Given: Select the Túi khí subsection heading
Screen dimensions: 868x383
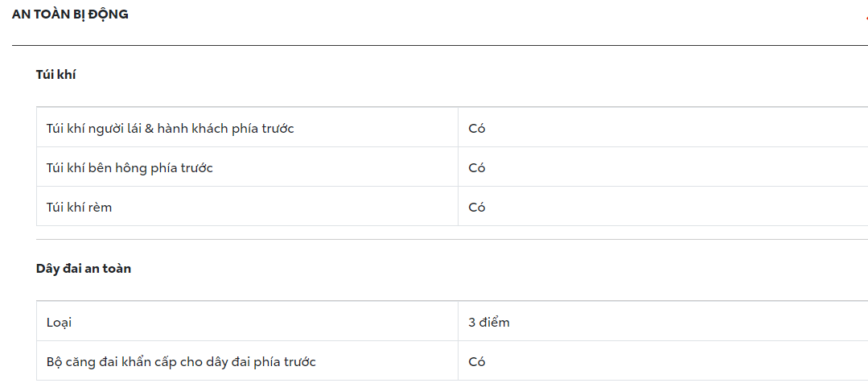Looking at the screenshot, I should click(x=56, y=74).
